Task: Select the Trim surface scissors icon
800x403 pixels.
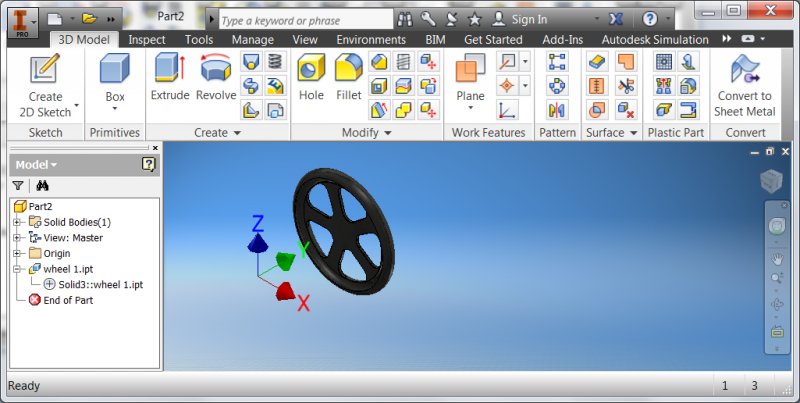Action: (x=625, y=86)
